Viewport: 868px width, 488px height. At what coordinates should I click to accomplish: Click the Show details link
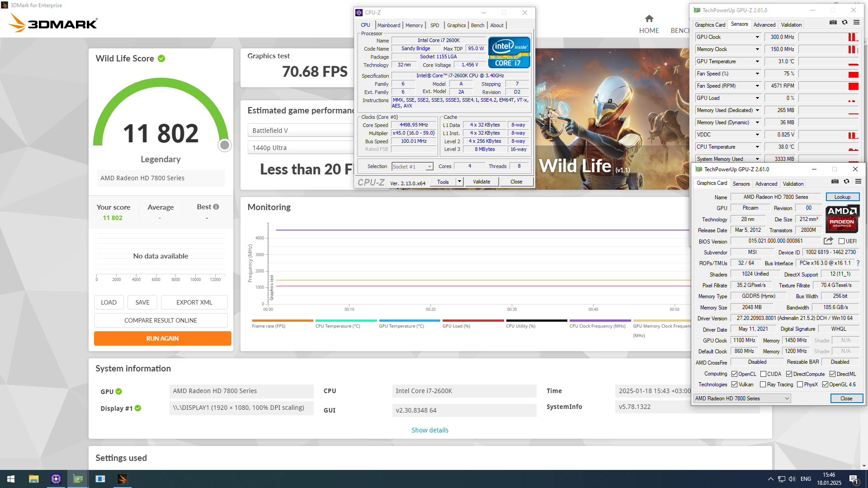pos(430,430)
